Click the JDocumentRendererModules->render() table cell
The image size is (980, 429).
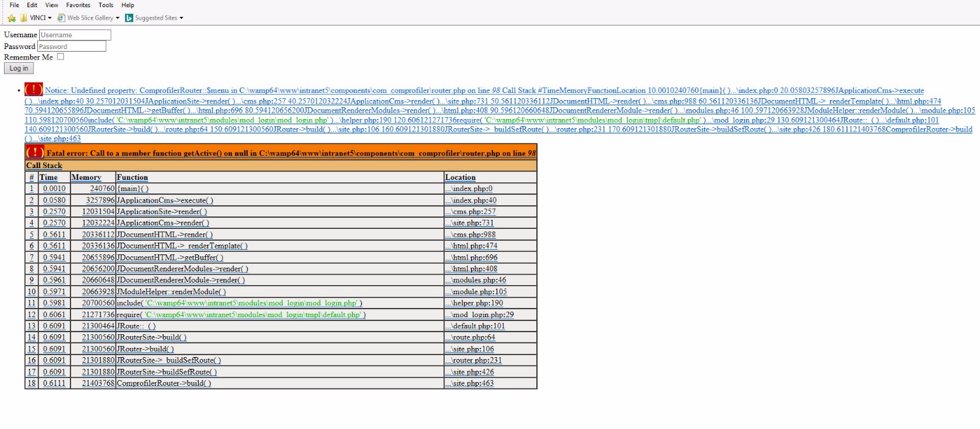coord(280,269)
